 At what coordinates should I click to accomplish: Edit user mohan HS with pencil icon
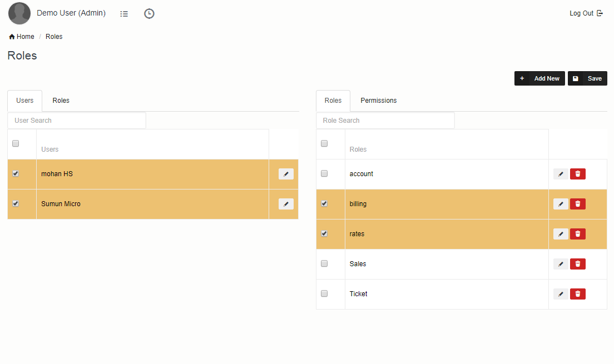[286, 174]
